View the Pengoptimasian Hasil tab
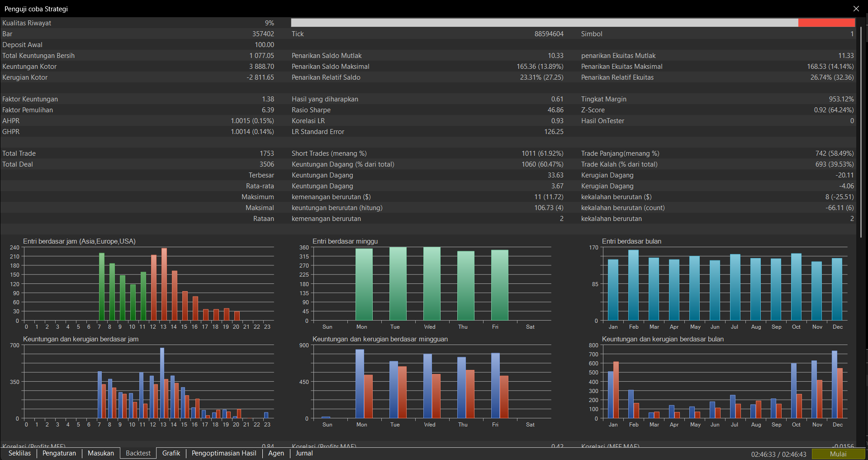Image resolution: width=868 pixels, height=460 pixels. [x=223, y=453]
